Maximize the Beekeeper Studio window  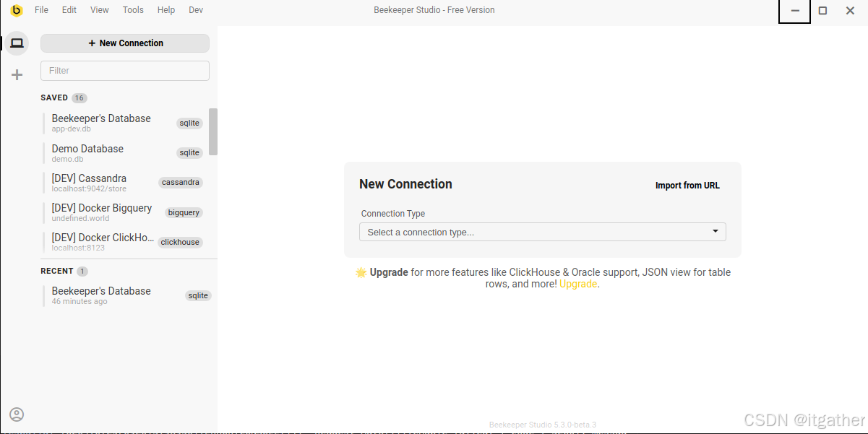[822, 11]
